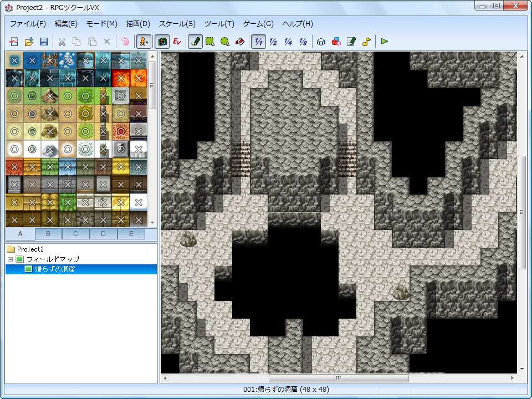This screenshot has width=532, height=399.
Task: Select the Flood Fill bucket tool
Action: 240,42
